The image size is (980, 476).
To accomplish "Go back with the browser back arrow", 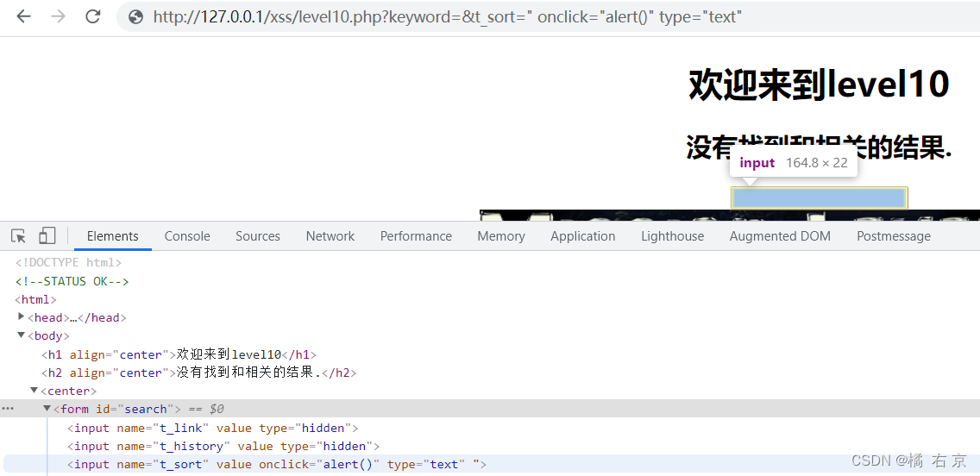I will pos(24,17).
